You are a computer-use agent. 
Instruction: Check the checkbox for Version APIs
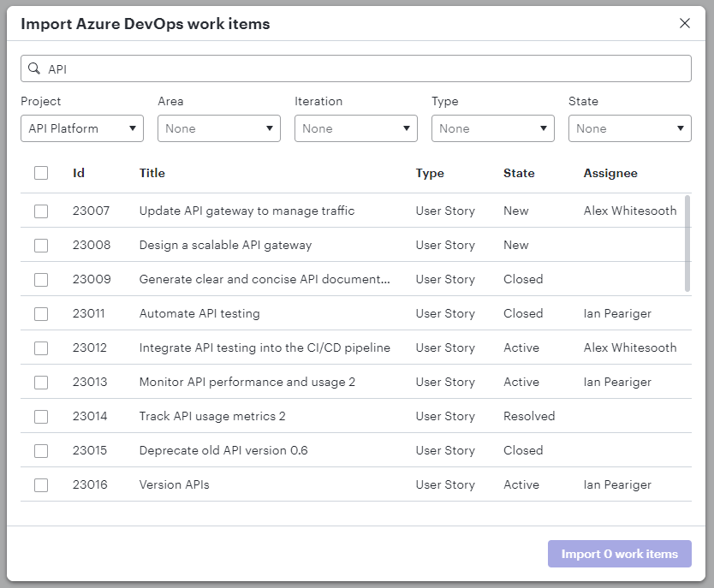click(41, 484)
